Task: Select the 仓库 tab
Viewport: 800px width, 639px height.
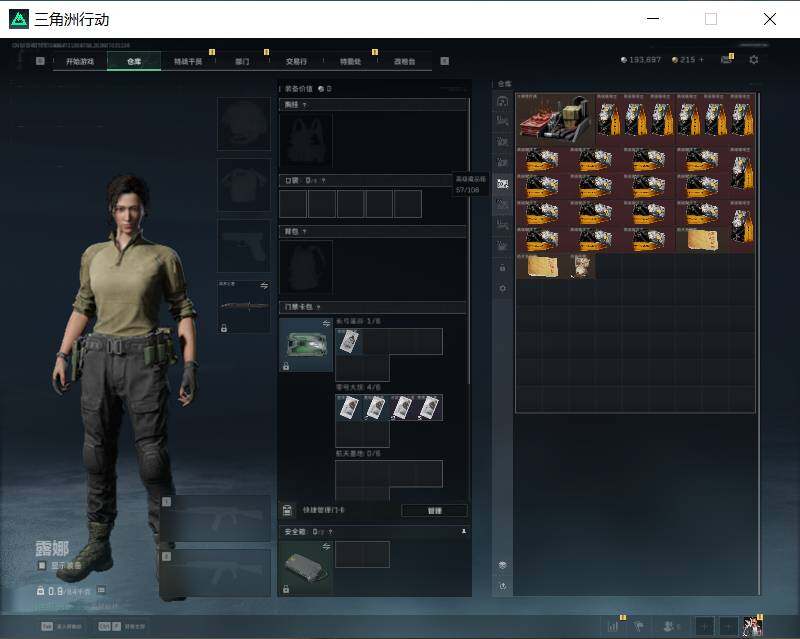Action: pyautogui.click(x=134, y=61)
